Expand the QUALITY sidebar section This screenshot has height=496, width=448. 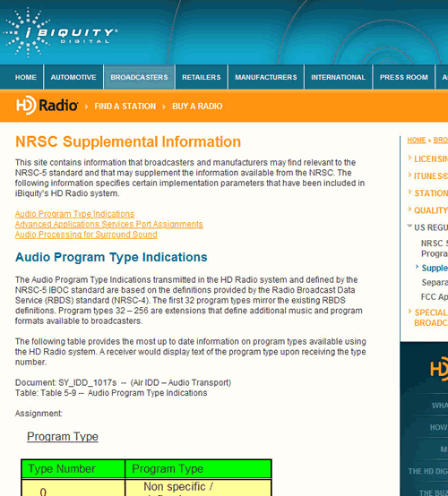pos(428,210)
